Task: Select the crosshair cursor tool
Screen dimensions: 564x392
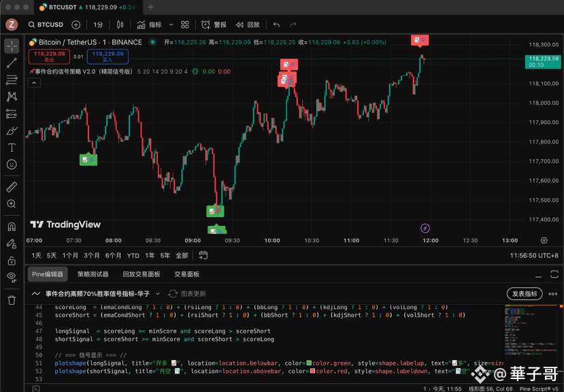Action: pyautogui.click(x=12, y=46)
